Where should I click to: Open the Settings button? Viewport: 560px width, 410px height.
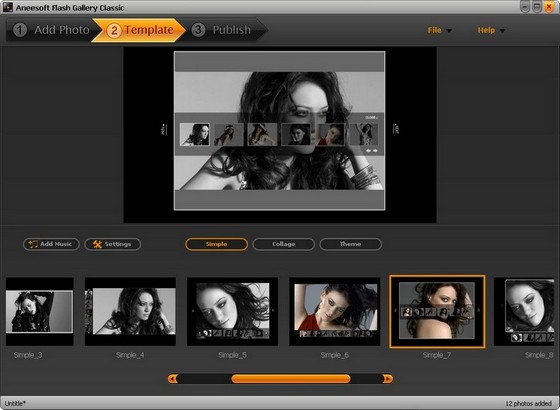112,244
